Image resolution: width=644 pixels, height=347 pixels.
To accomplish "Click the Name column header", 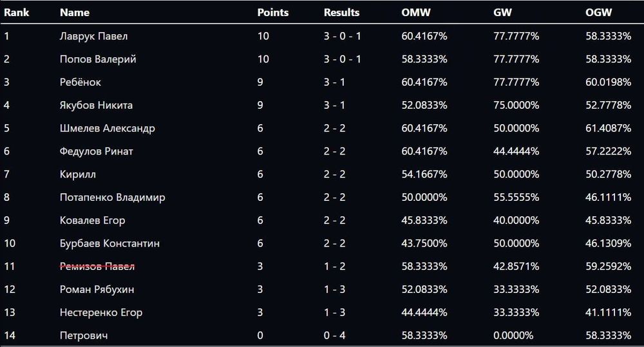I will [74, 12].
